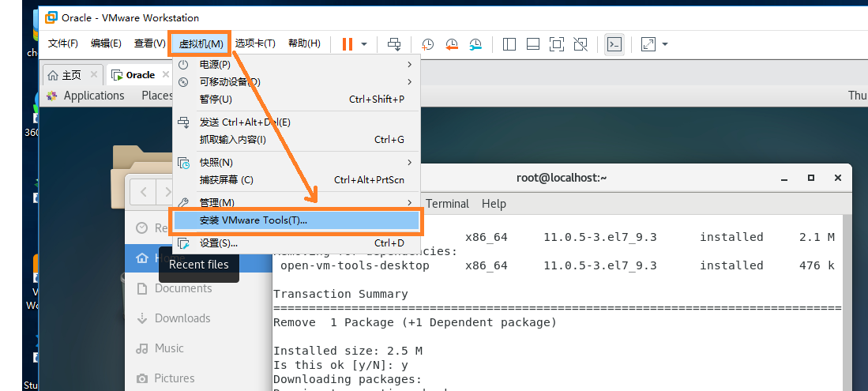Select 捕获屏幕 (C) menu entry

[297, 180]
